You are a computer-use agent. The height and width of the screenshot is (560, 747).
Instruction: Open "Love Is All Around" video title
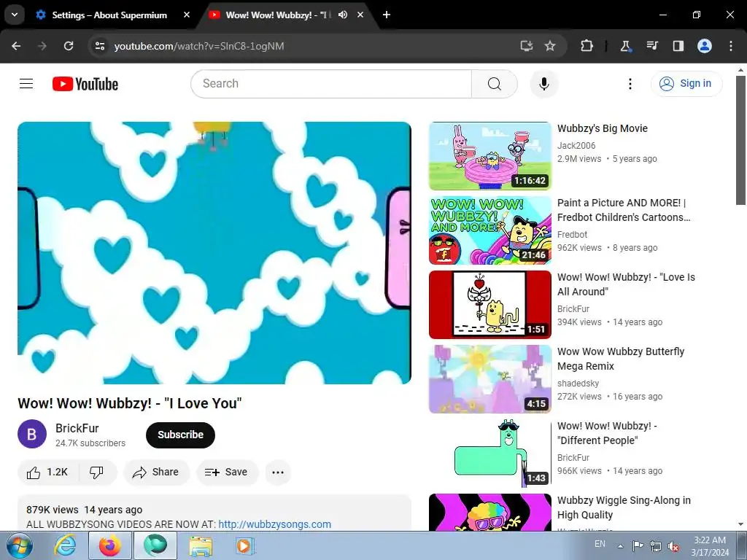(626, 284)
